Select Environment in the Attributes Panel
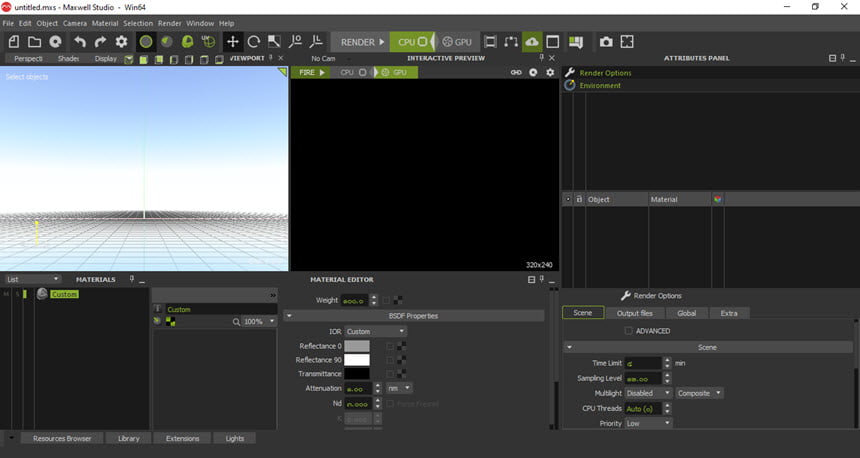The width and height of the screenshot is (860, 458). tap(600, 86)
